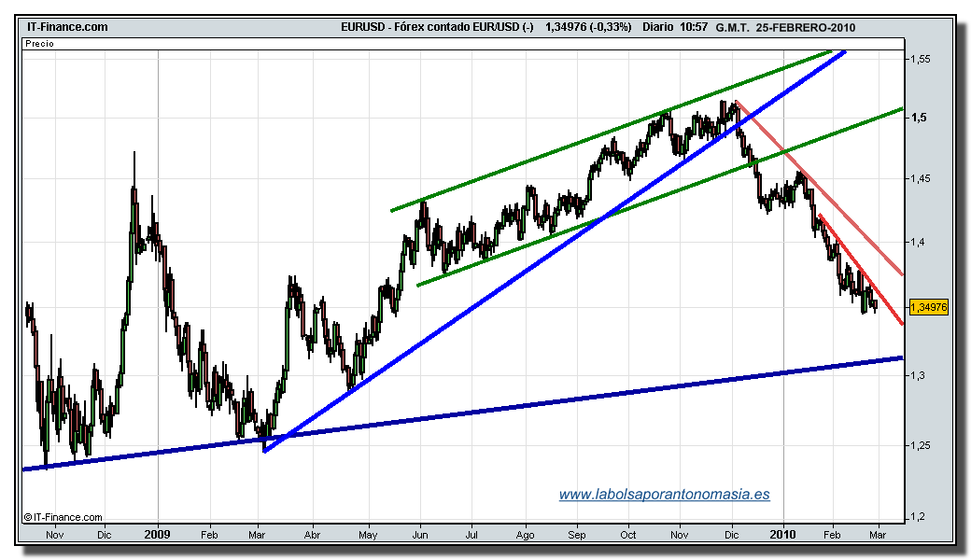The image size is (971, 560).
Task: Click the 1,2 price axis label
Action: click(917, 517)
